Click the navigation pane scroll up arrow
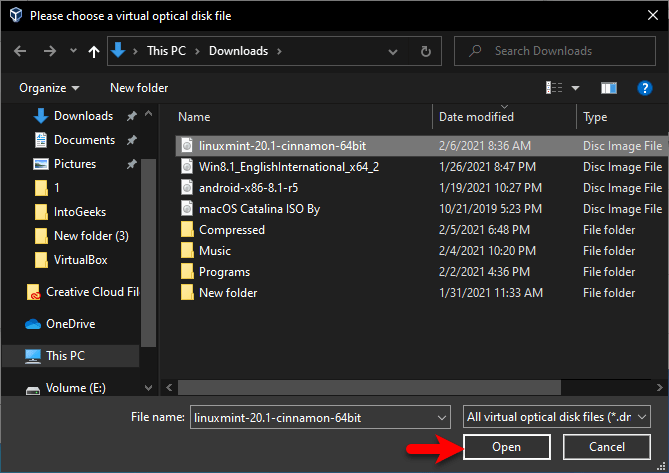The width and height of the screenshot is (669, 473). [148, 114]
